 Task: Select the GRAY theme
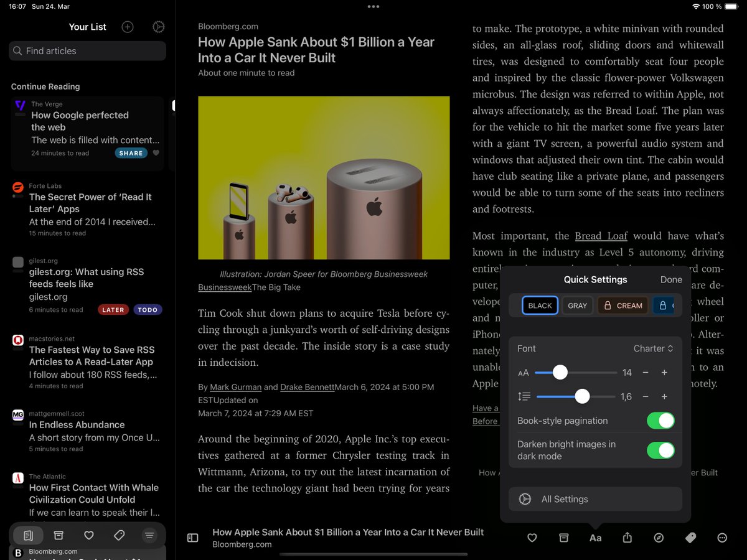(x=578, y=306)
